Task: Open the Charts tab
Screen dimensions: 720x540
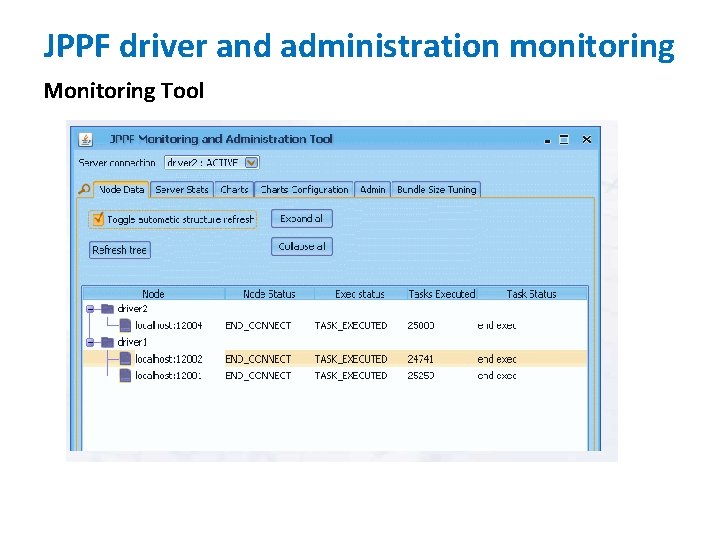Action: (234, 189)
